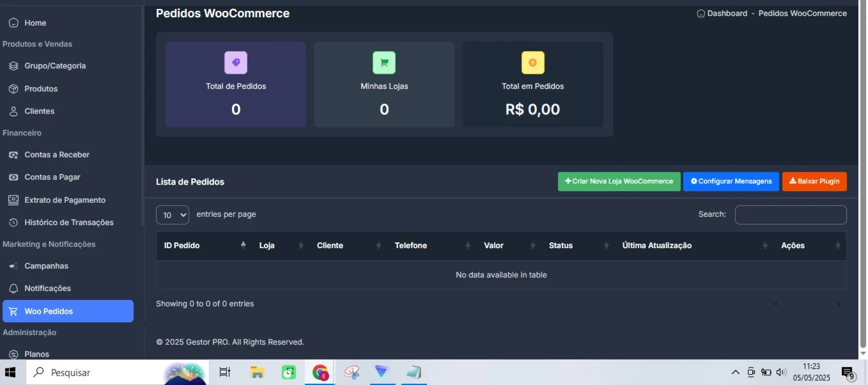Click 'No data available in table' text
The height and width of the screenshot is (385, 868).
pyautogui.click(x=501, y=275)
